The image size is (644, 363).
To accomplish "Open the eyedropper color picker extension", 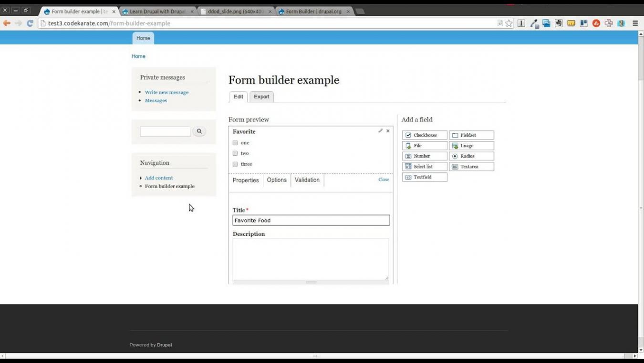I will (x=534, y=23).
